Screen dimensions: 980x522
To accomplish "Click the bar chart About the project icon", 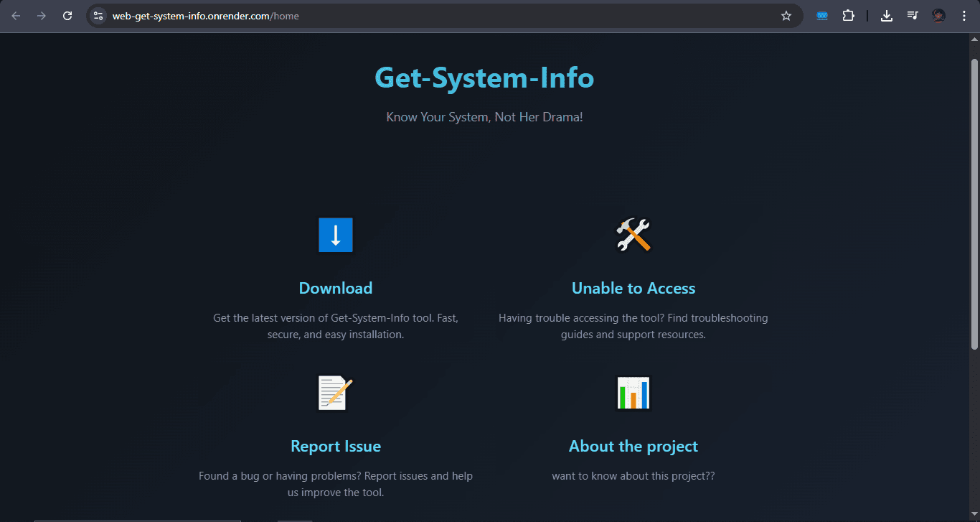I will point(633,393).
